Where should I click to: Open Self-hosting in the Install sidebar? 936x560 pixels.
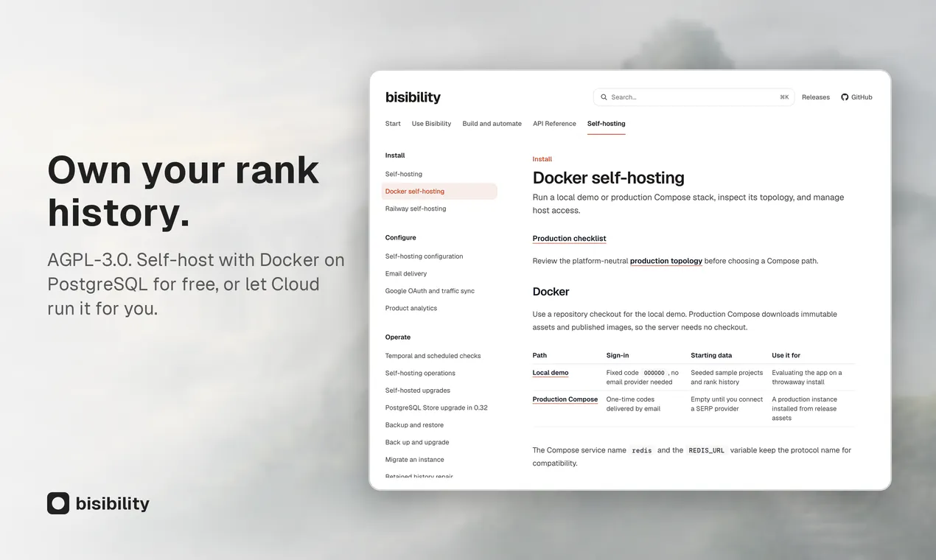[404, 174]
